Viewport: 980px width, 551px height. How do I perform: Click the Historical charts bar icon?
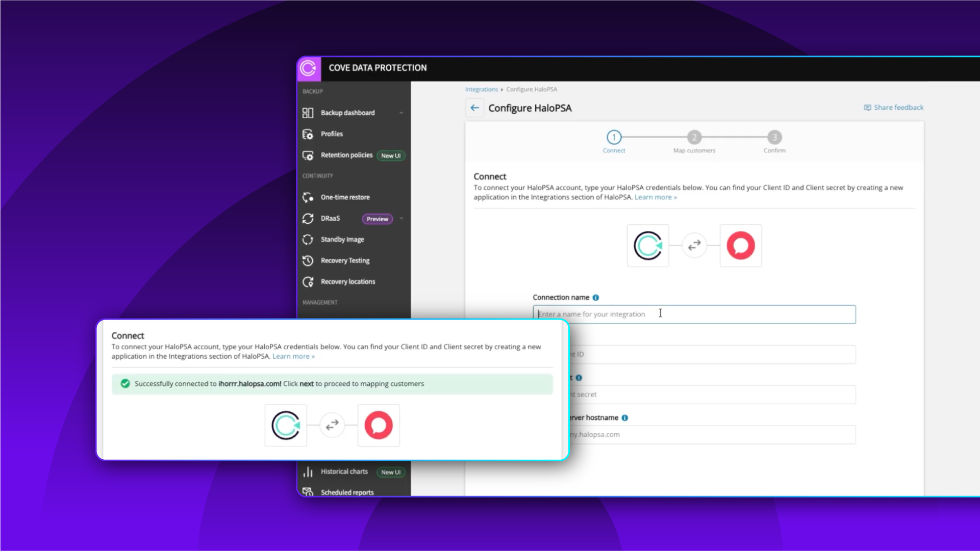(x=308, y=472)
